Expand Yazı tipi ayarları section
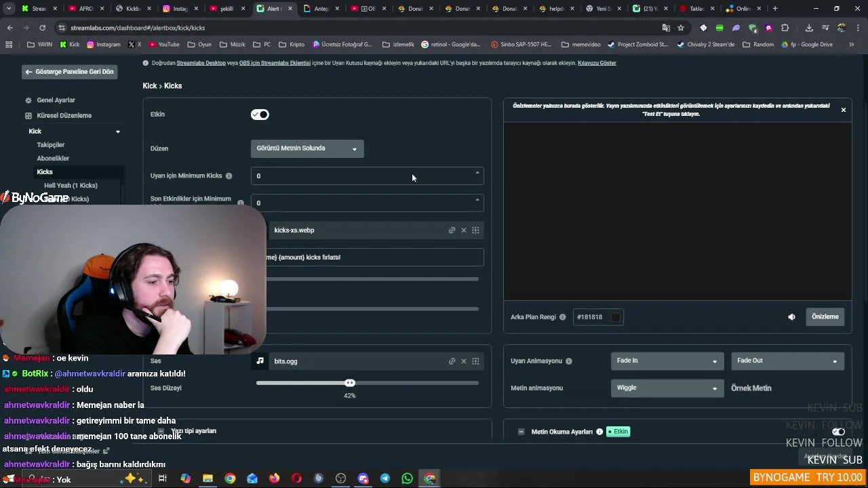 tap(161, 431)
